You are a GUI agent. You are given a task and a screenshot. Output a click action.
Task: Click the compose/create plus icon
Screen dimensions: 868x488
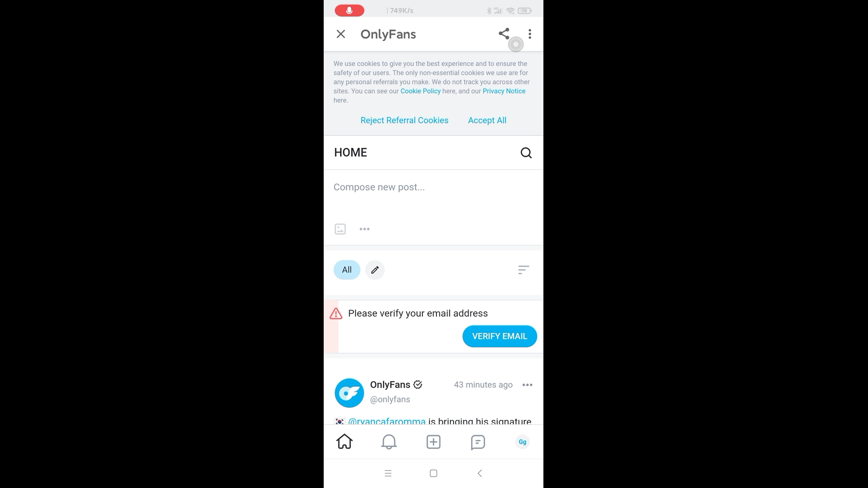tap(434, 441)
